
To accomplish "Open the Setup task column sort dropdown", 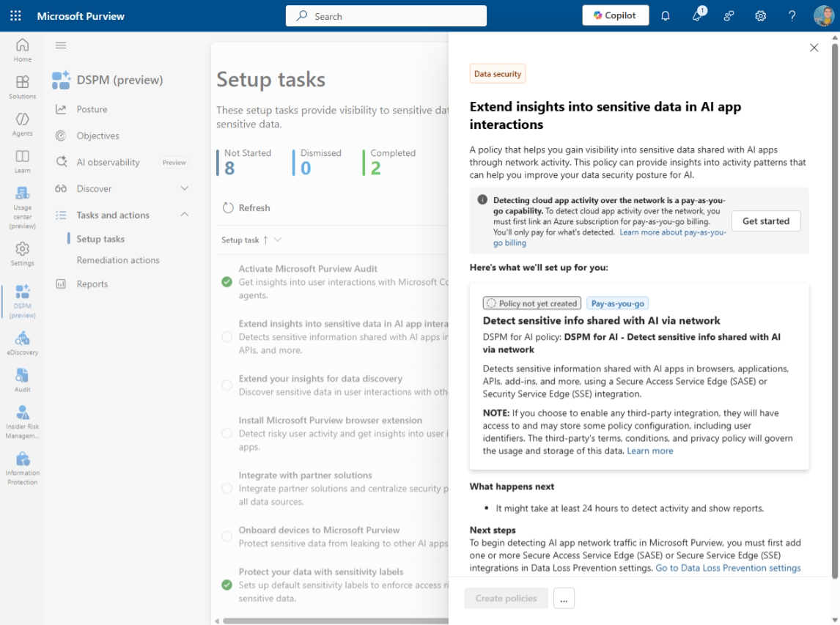I will (x=278, y=240).
